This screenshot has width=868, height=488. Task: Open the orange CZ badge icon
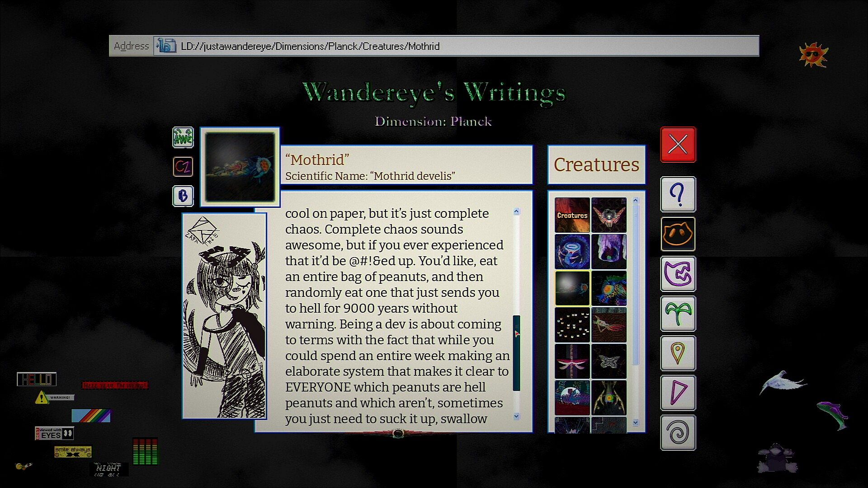coord(183,167)
